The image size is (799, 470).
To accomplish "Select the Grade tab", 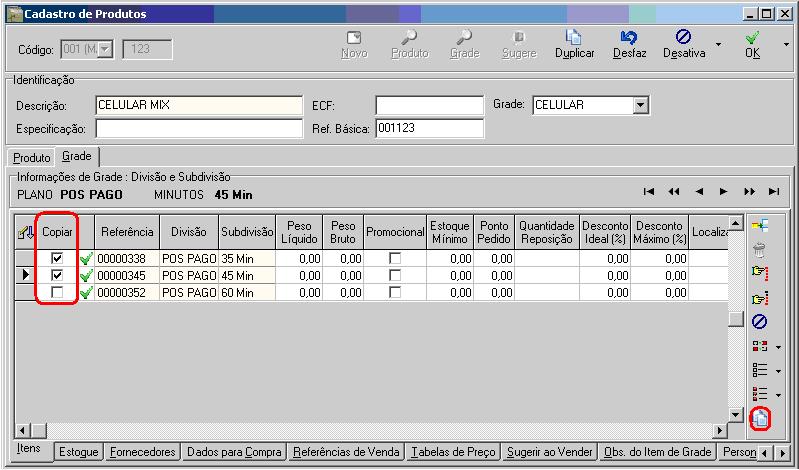I will [x=77, y=156].
